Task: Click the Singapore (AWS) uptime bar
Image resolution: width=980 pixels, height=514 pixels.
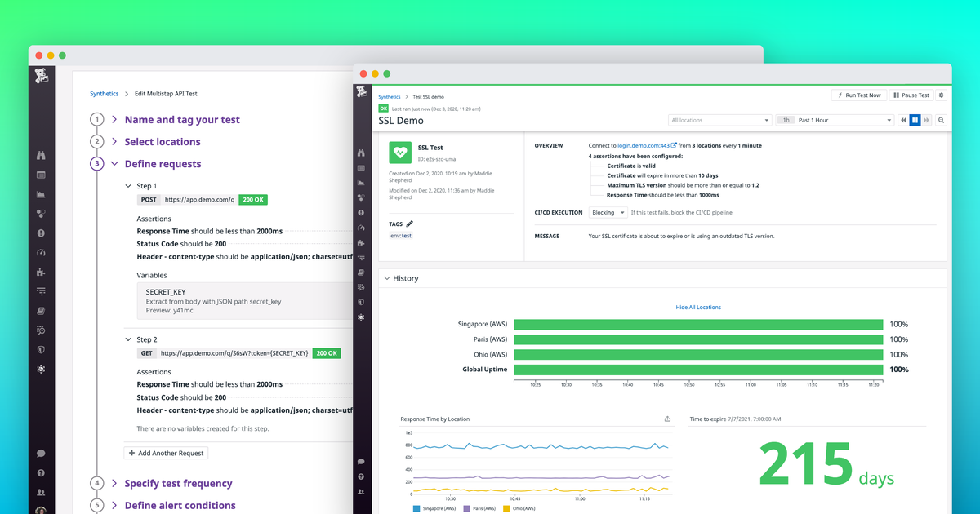Action: coord(698,325)
